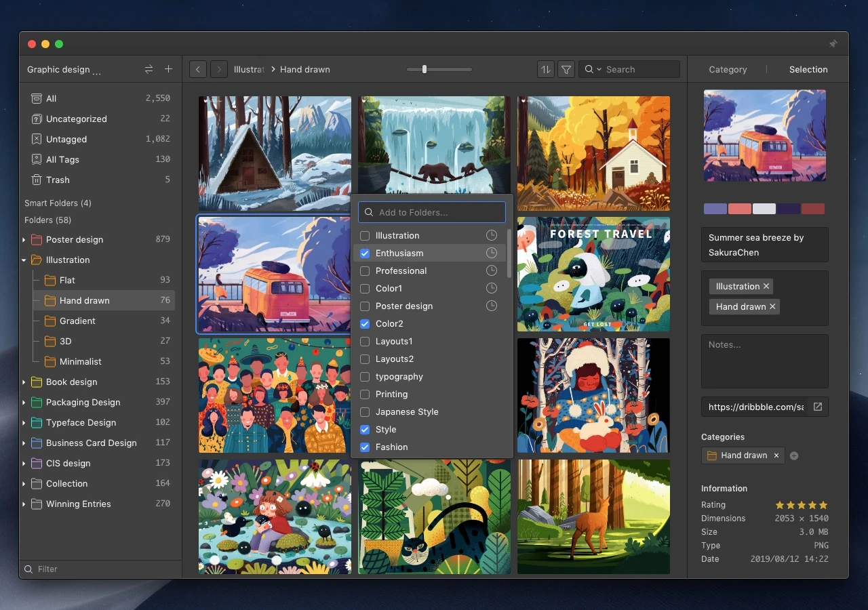Pick the coral red color swatch

click(740, 209)
